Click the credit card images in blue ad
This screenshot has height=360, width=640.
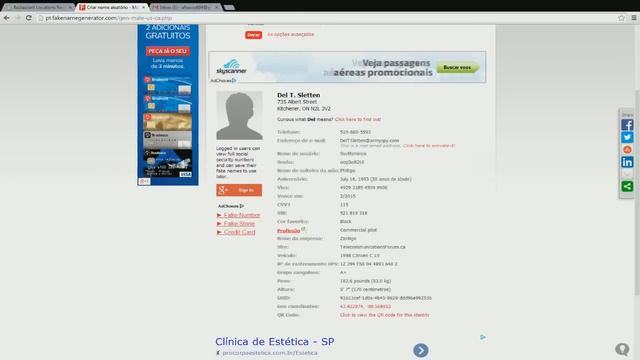tap(168, 127)
